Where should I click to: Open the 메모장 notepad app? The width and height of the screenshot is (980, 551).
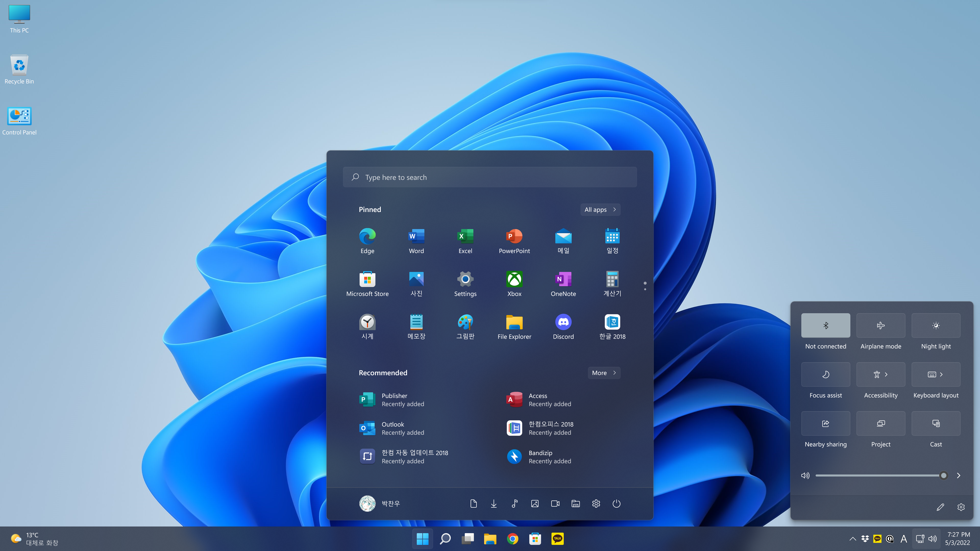(416, 327)
